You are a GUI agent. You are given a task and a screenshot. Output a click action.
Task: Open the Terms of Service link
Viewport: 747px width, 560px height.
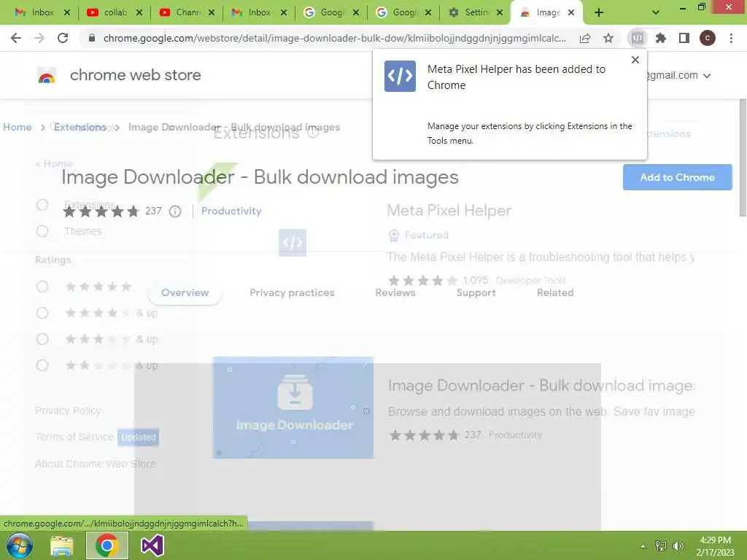pos(74,437)
